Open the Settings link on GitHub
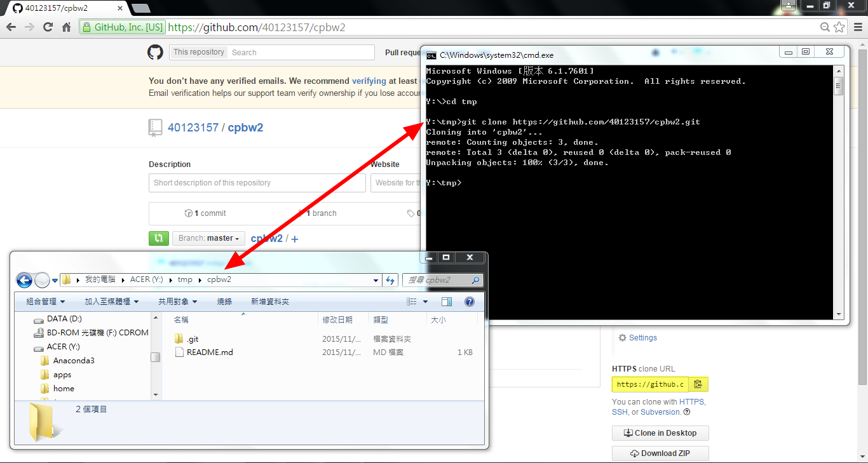The image size is (868, 463). pos(638,338)
